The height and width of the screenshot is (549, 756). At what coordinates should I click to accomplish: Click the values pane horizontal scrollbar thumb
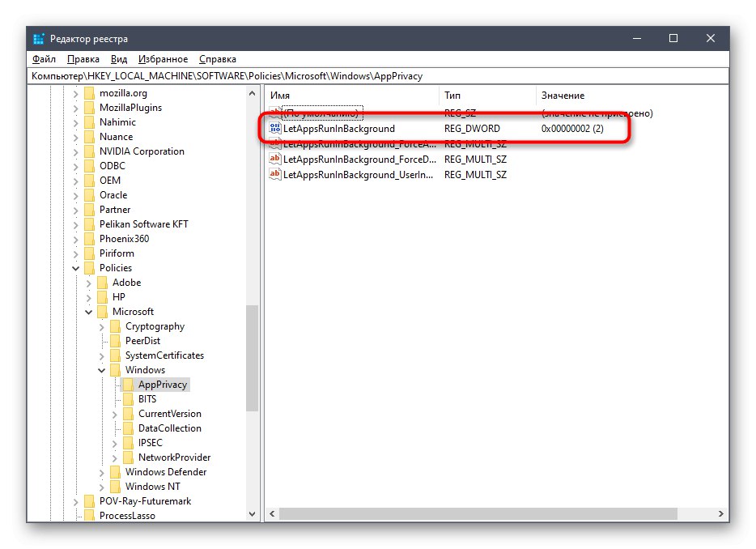478,514
